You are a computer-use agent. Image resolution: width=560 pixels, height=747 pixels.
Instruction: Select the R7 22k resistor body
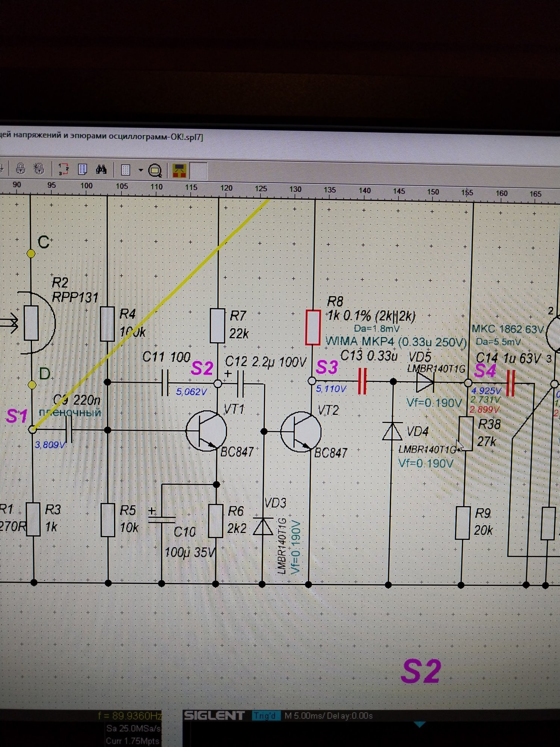click(217, 325)
